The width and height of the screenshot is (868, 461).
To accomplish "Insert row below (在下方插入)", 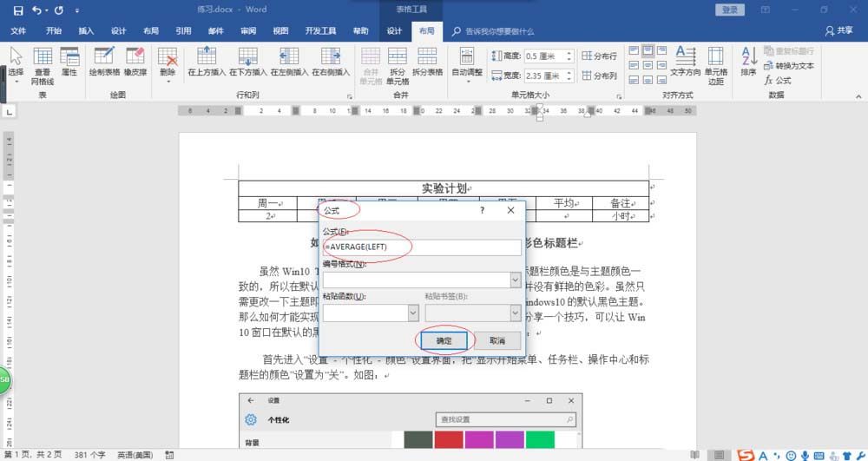I will (247, 62).
